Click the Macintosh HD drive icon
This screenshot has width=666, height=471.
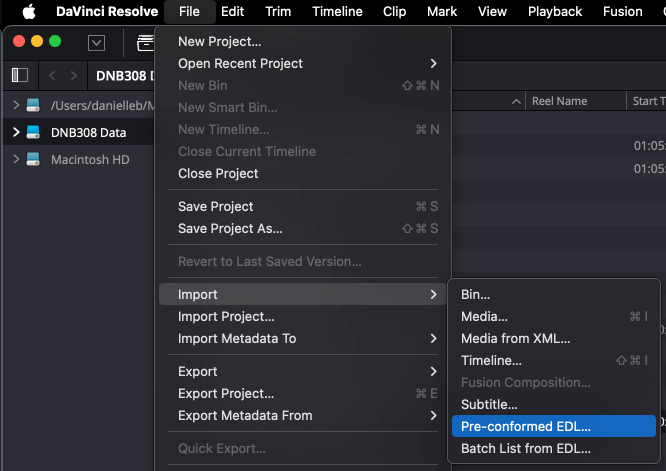coord(33,159)
